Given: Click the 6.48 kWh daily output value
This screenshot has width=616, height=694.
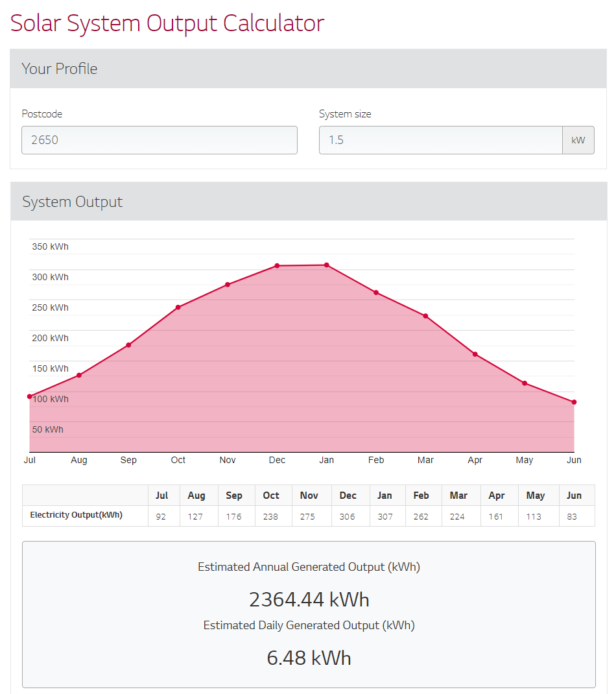Looking at the screenshot, I should coord(309,658).
